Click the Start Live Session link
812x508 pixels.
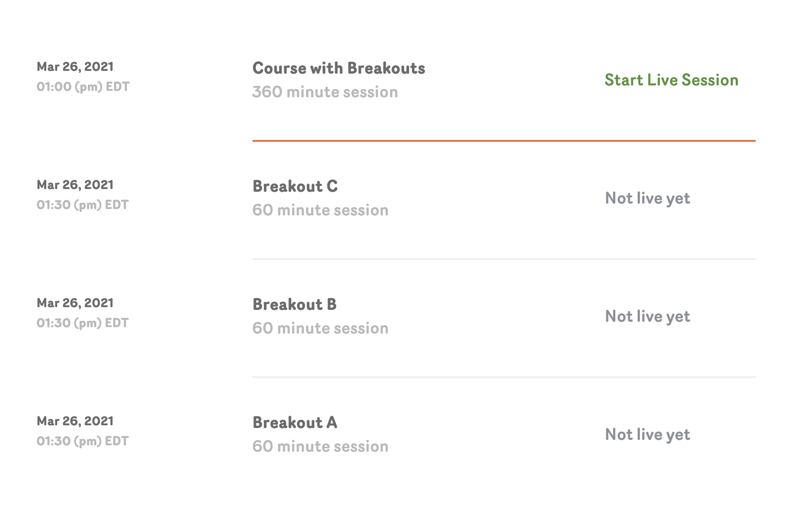pos(671,80)
